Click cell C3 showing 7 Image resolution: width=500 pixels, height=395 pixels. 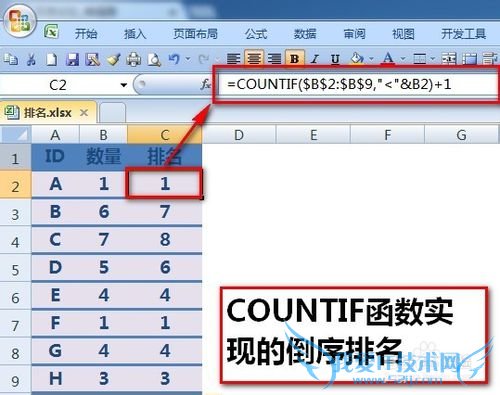165,211
